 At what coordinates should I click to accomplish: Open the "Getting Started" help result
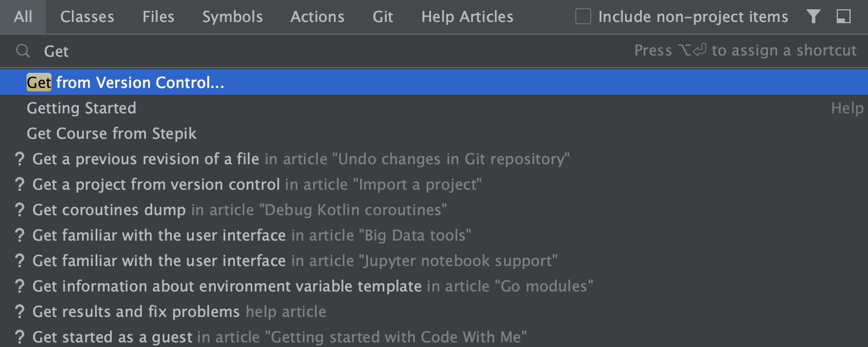click(82, 108)
